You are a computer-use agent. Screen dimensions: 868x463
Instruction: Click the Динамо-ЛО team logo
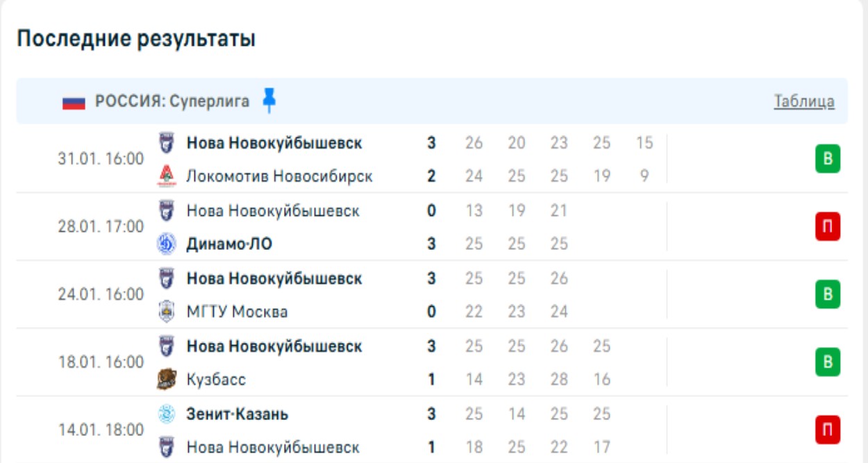[167, 244]
